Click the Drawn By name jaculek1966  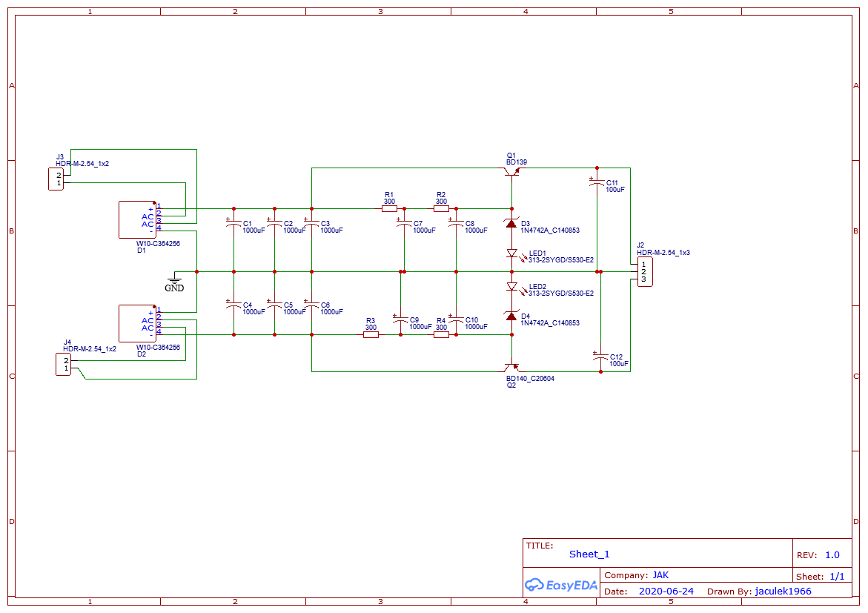point(783,592)
